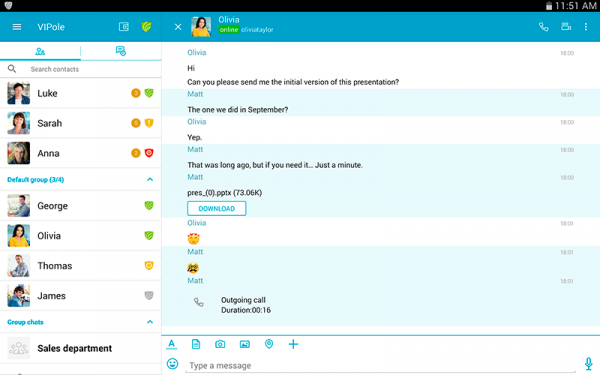Close the Olivia conversation
Viewport: 600px width, 375px height.
click(x=178, y=27)
